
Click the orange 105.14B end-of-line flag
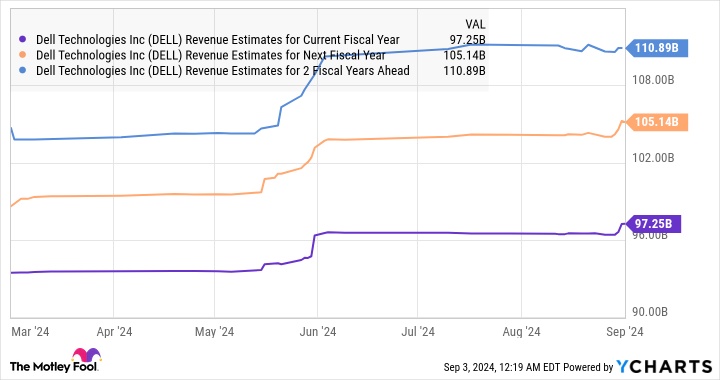click(657, 122)
